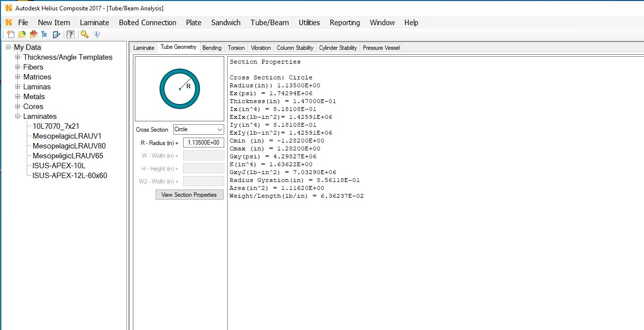Click the folder with green arrow icon

pos(22,35)
